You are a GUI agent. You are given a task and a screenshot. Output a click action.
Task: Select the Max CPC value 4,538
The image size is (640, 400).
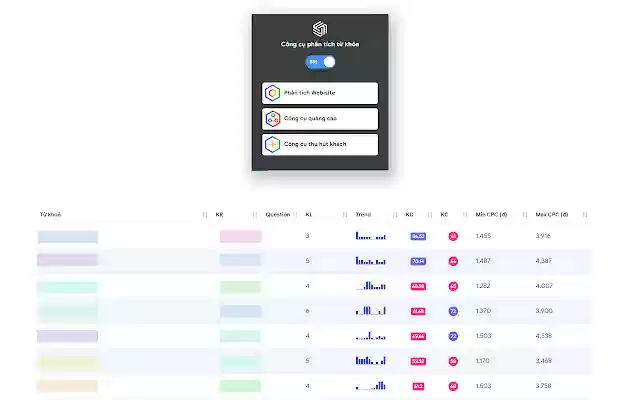point(544,336)
